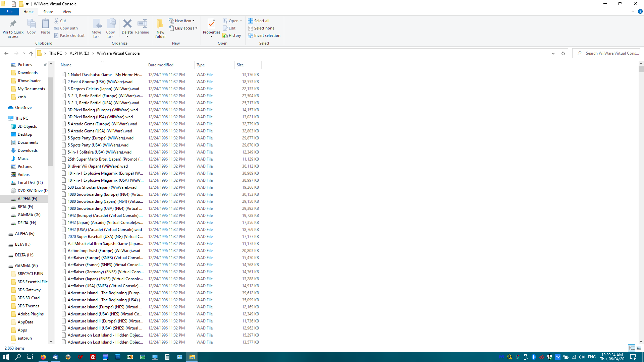Image resolution: width=644 pixels, height=362 pixels.
Task: Switch to the View ribbon tab
Action: pos(67,12)
